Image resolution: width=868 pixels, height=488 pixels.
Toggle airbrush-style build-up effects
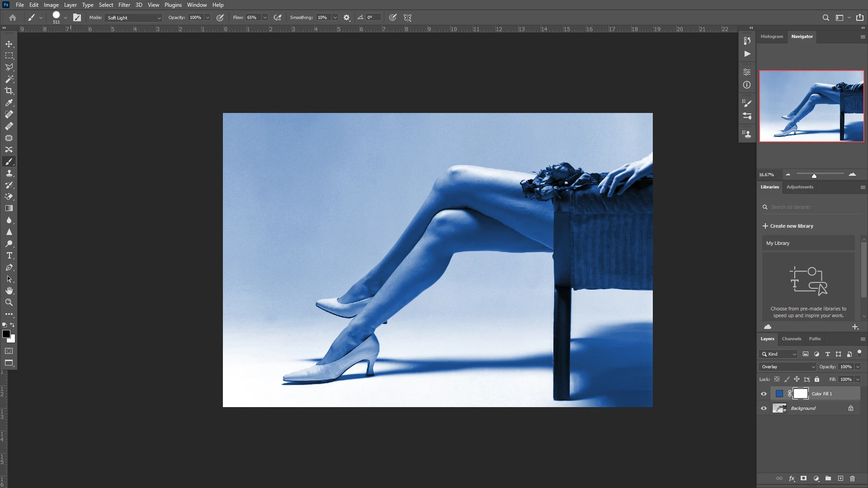point(278,18)
